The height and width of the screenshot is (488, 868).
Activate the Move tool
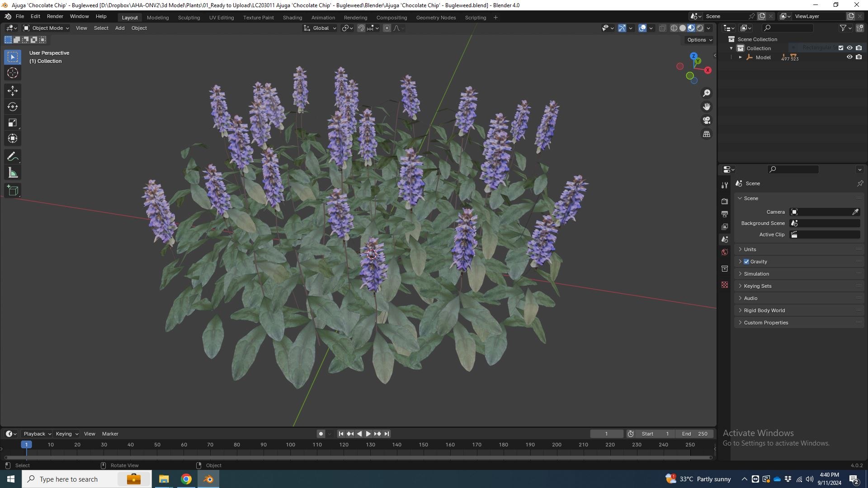tap(13, 91)
